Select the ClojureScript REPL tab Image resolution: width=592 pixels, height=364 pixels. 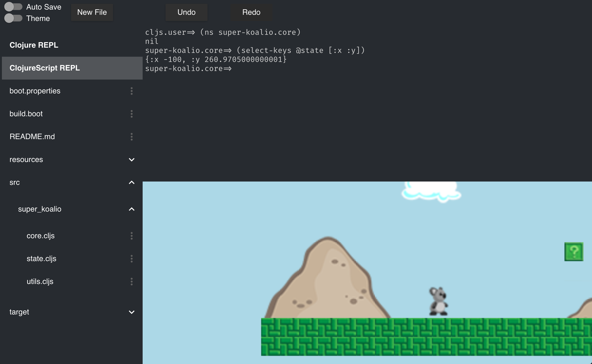pos(72,68)
